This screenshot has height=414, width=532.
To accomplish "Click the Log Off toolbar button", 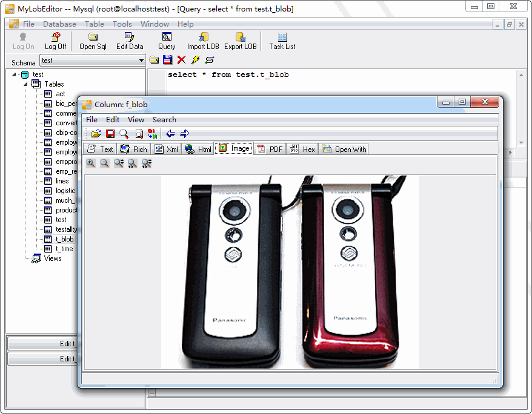I will pyautogui.click(x=56, y=41).
